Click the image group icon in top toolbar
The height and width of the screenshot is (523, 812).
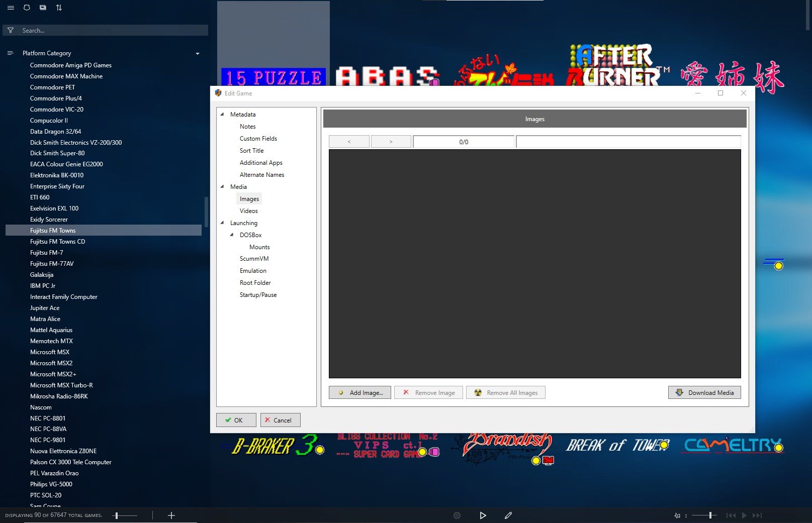coord(43,8)
